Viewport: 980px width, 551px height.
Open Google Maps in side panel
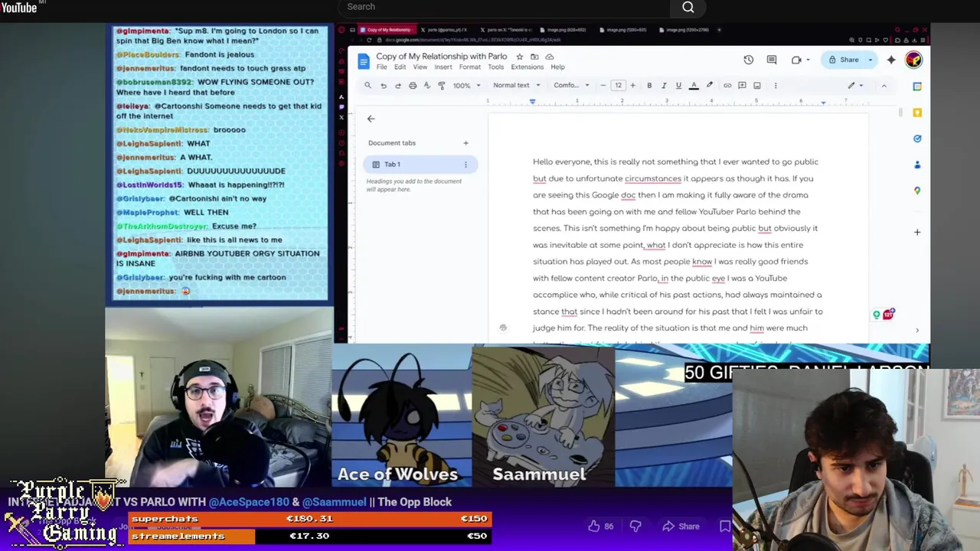(x=917, y=191)
